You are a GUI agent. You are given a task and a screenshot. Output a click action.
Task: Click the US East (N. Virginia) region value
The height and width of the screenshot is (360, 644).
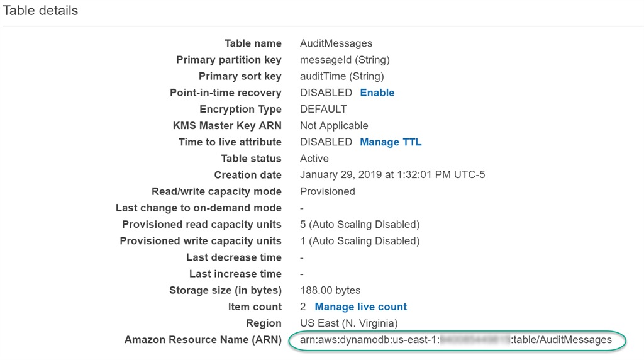[x=348, y=323]
